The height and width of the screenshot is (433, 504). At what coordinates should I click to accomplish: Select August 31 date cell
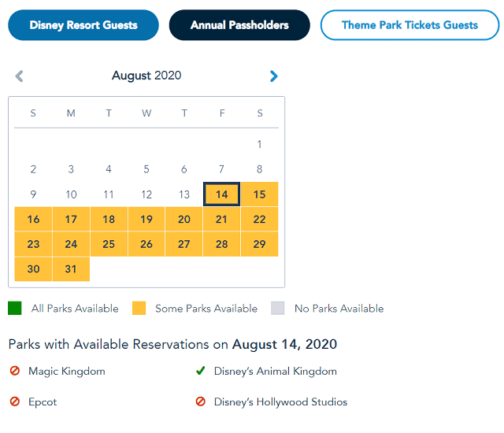[71, 269]
